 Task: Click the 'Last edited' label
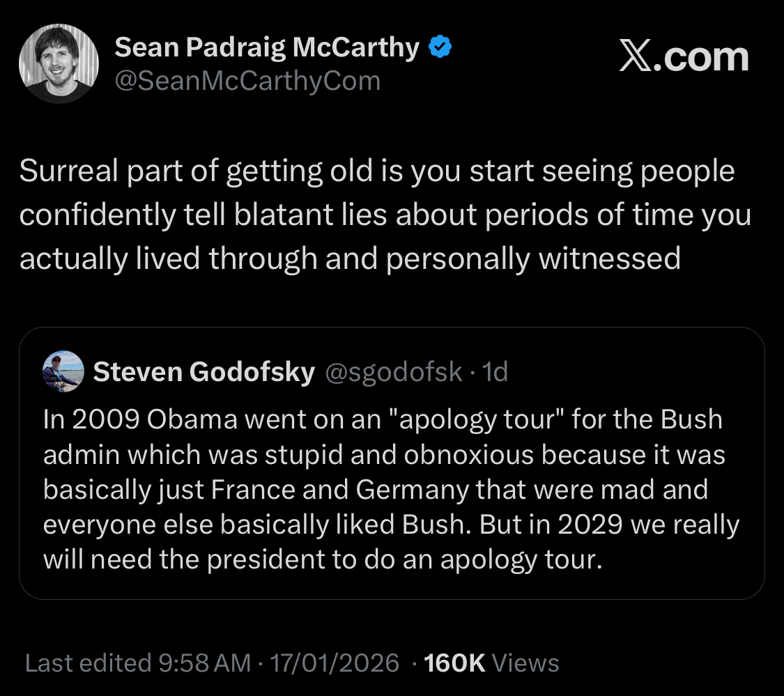pos(88,663)
